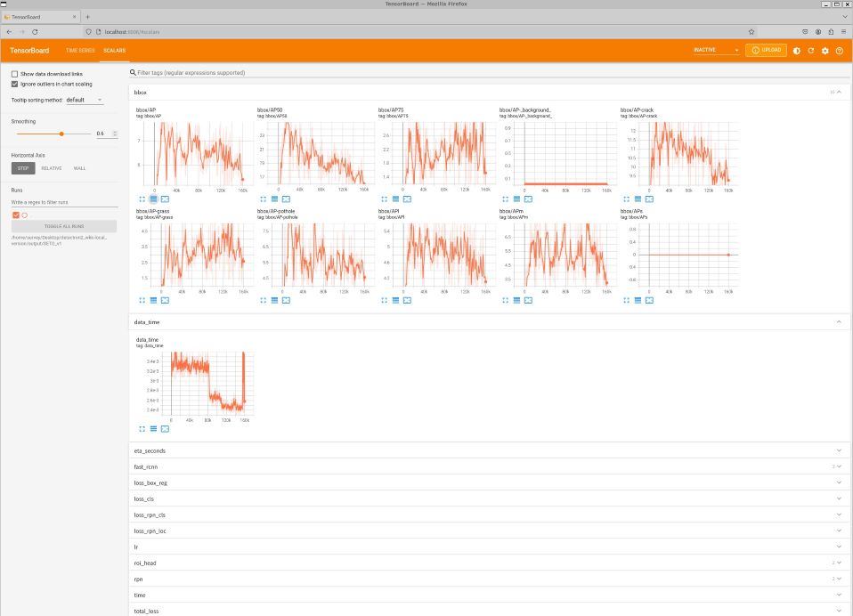Image resolution: width=853 pixels, height=616 pixels.
Task: Enable Show data download links checkbox
Action: (15, 74)
